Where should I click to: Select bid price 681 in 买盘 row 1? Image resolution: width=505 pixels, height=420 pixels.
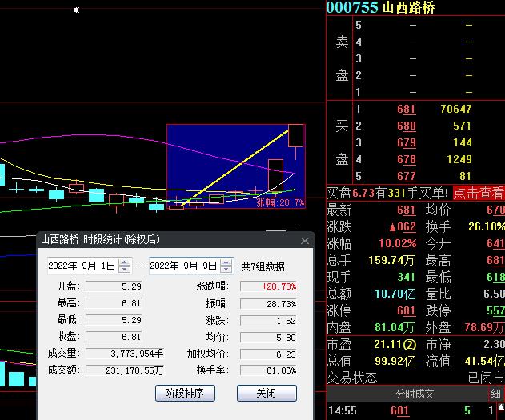pyautogui.click(x=406, y=109)
